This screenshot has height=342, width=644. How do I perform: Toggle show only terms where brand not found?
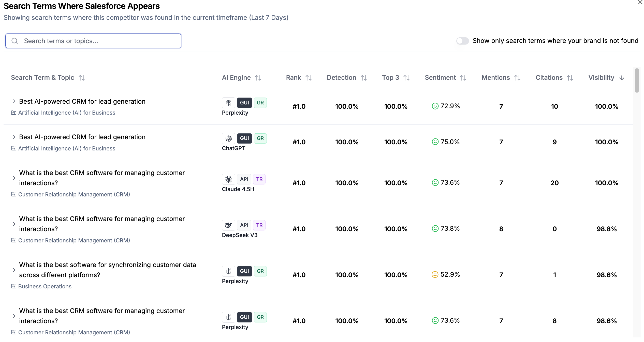click(462, 41)
